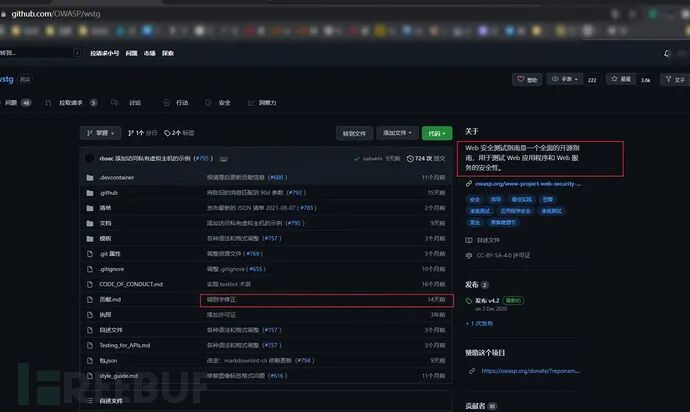Click the 最佳实践 topic tag
Viewport: 690px width, 412px height.
click(521, 200)
